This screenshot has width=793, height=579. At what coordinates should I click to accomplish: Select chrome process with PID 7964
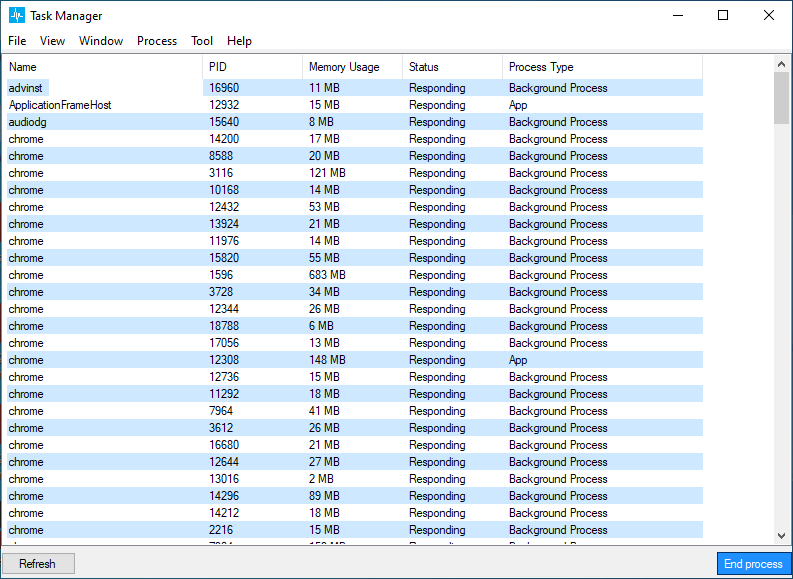point(355,411)
